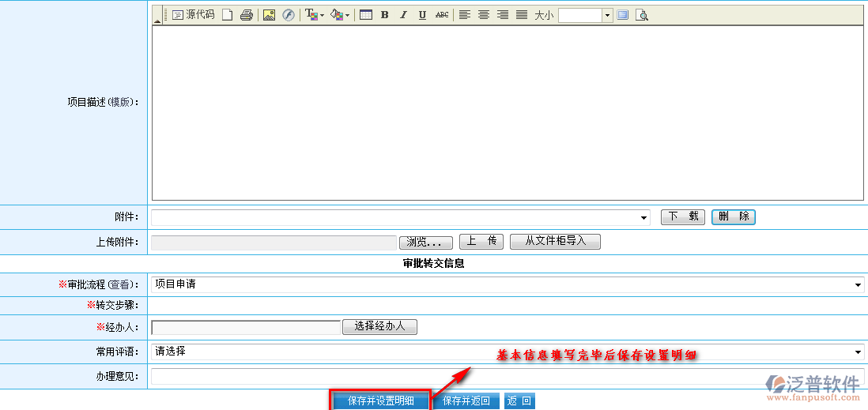Click the 删除 delete button

click(x=734, y=217)
